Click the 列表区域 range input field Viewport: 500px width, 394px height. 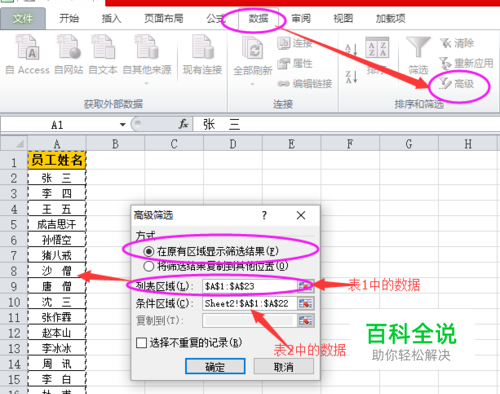tap(250, 286)
